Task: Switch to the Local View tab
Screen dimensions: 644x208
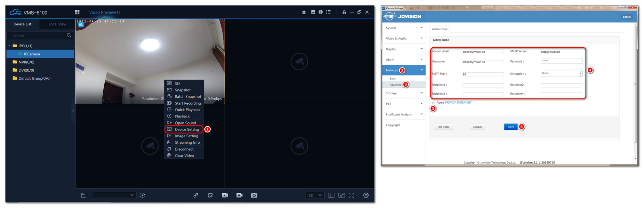Action: (x=57, y=24)
